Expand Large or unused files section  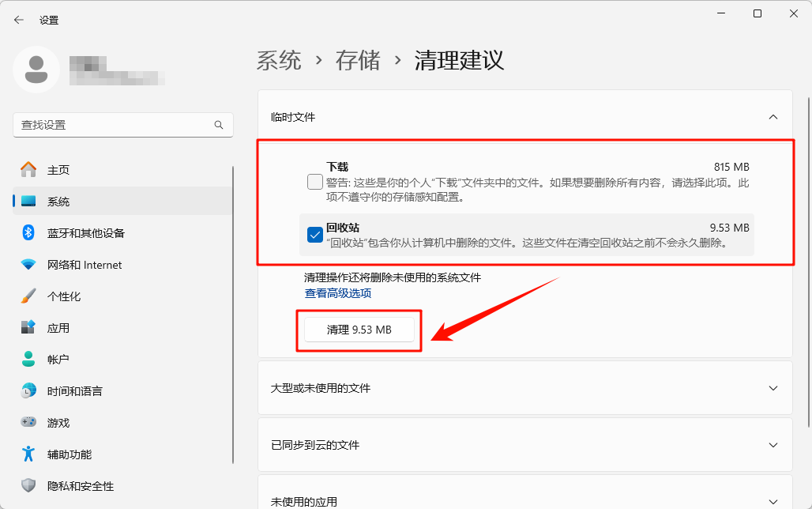coord(773,388)
